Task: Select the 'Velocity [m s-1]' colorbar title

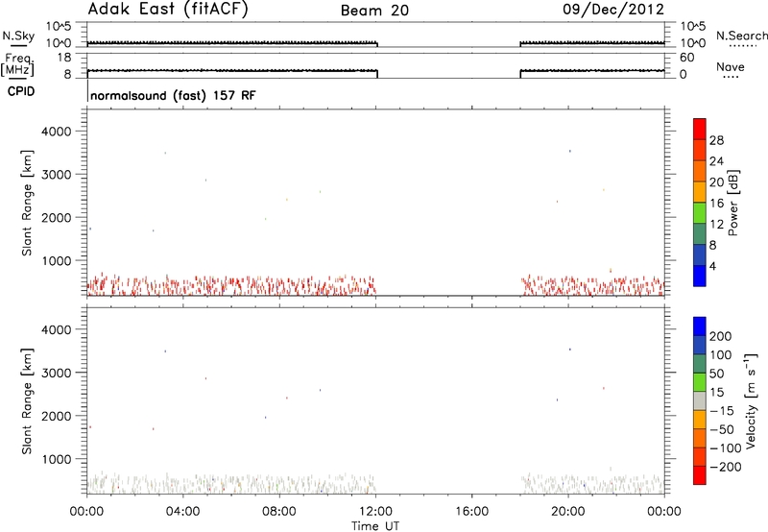Action: tap(751, 400)
